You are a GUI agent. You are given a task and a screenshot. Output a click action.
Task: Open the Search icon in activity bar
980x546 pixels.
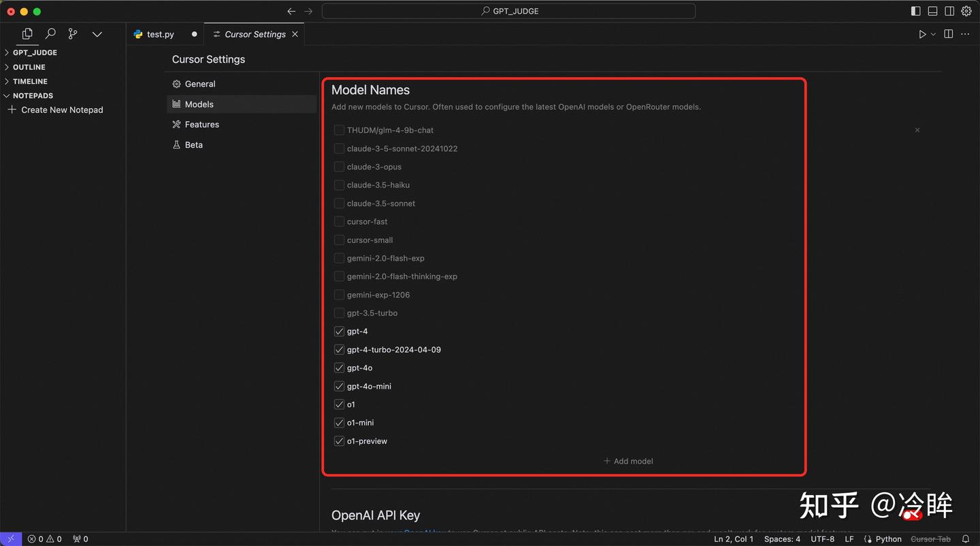pyautogui.click(x=50, y=33)
